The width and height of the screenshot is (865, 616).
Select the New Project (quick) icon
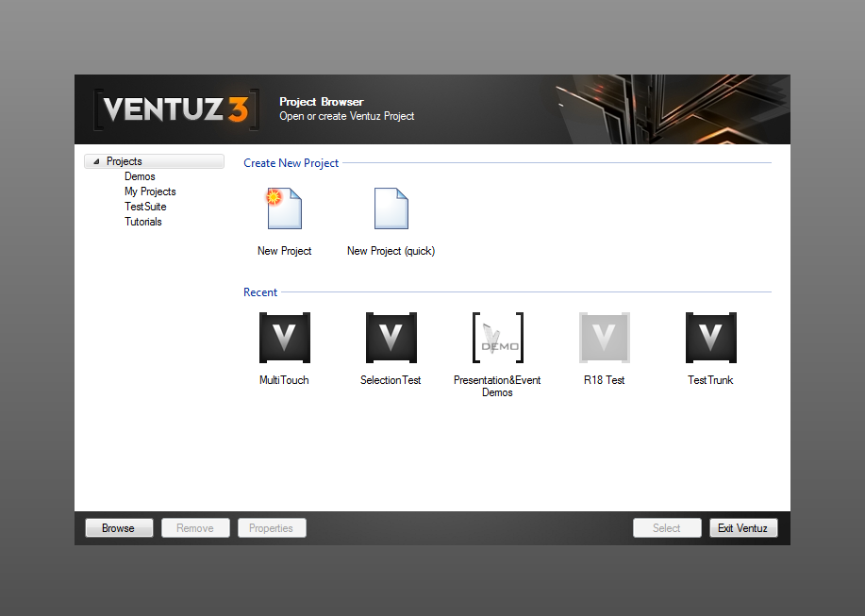[x=391, y=209]
